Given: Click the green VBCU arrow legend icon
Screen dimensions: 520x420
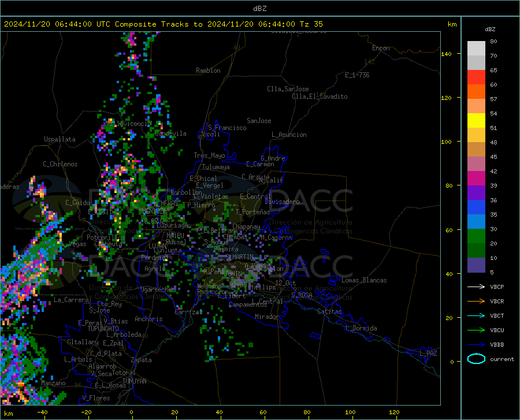Looking at the screenshot, I should click(476, 330).
